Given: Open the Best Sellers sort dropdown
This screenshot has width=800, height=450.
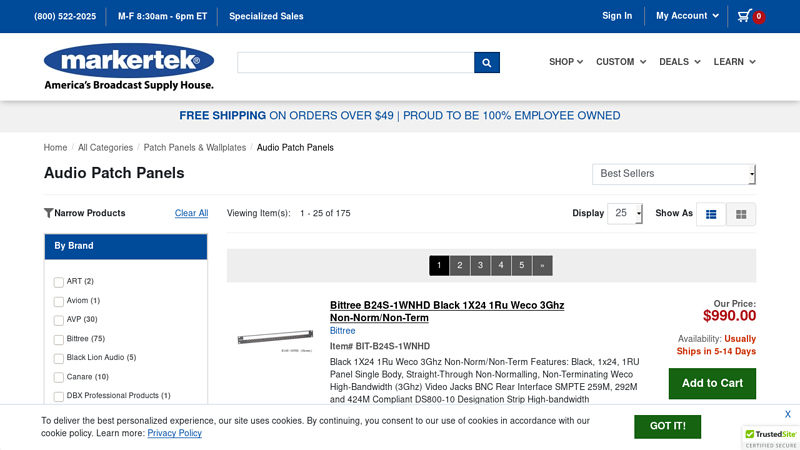Looking at the screenshot, I should (673, 174).
